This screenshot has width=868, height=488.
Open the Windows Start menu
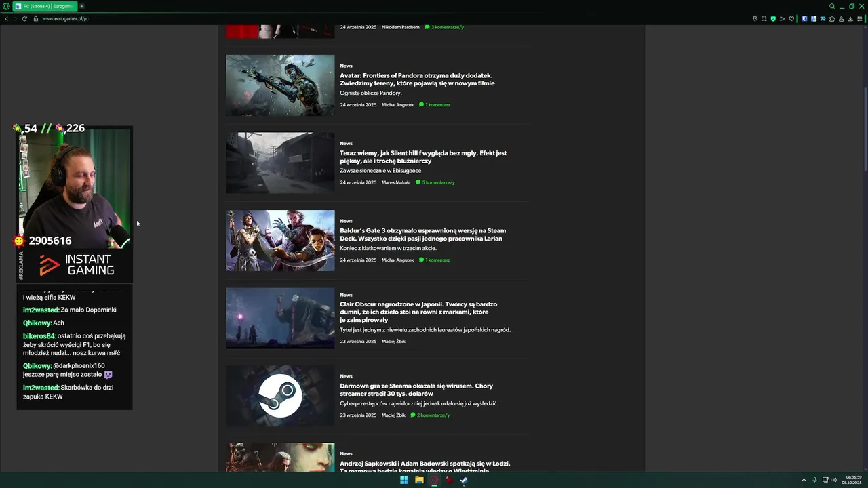[404, 480]
